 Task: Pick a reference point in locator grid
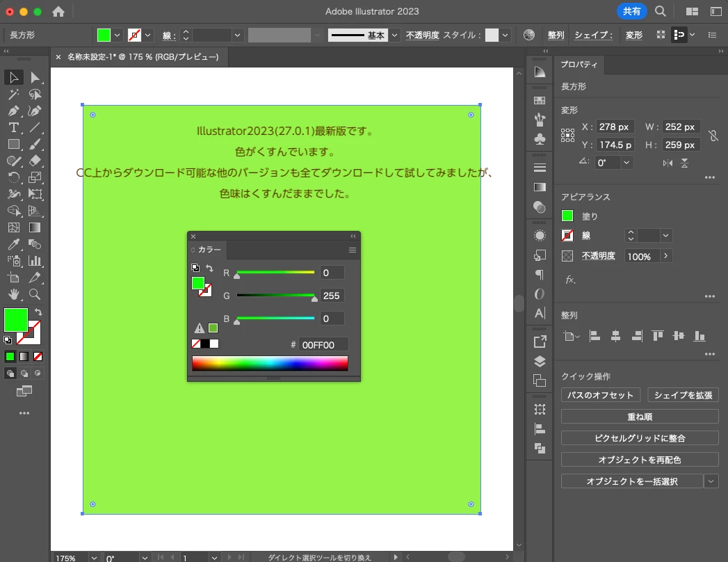click(567, 136)
